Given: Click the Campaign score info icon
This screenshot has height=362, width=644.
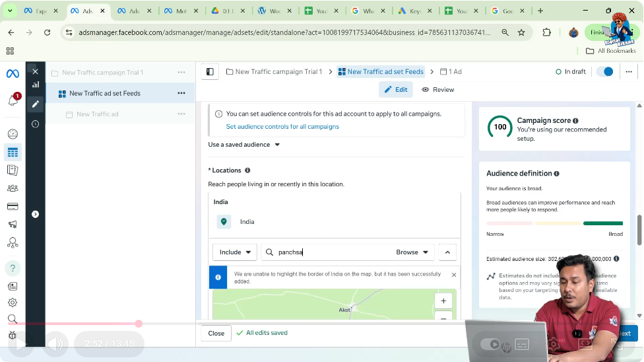Looking at the screenshot, I should coord(575,120).
